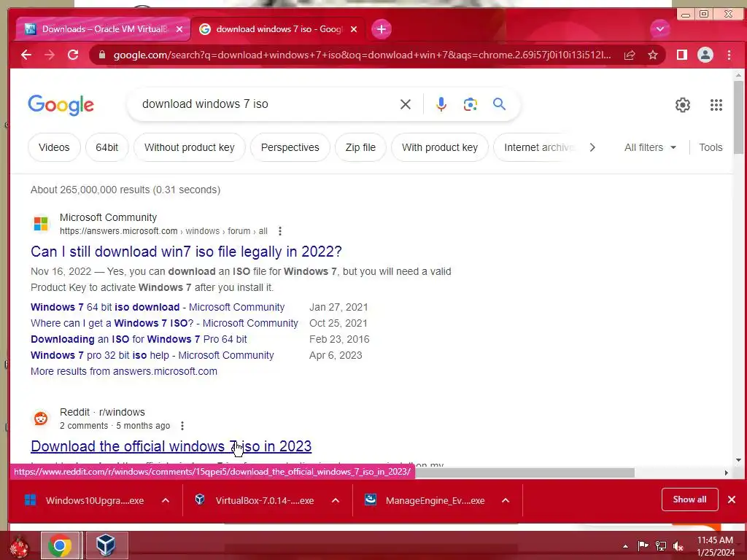The width and height of the screenshot is (747, 560).
Task: Show more filter chips with right arrow
Action: (592, 147)
